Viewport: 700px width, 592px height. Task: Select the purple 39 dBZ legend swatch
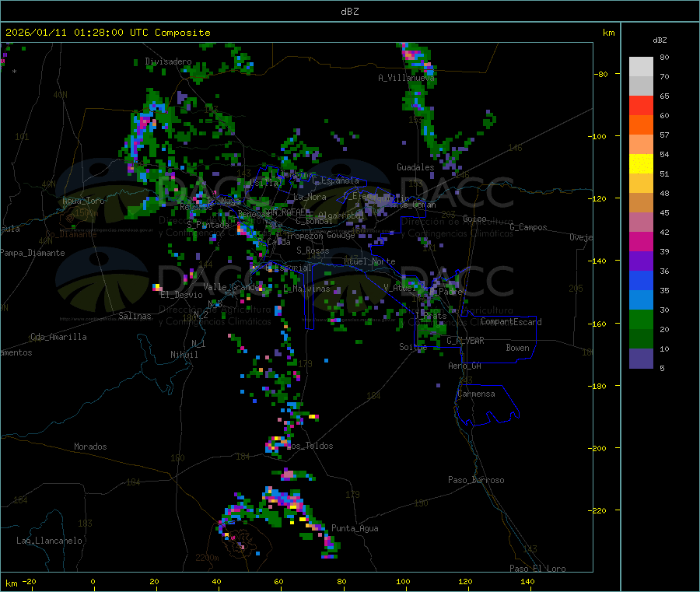(x=641, y=261)
